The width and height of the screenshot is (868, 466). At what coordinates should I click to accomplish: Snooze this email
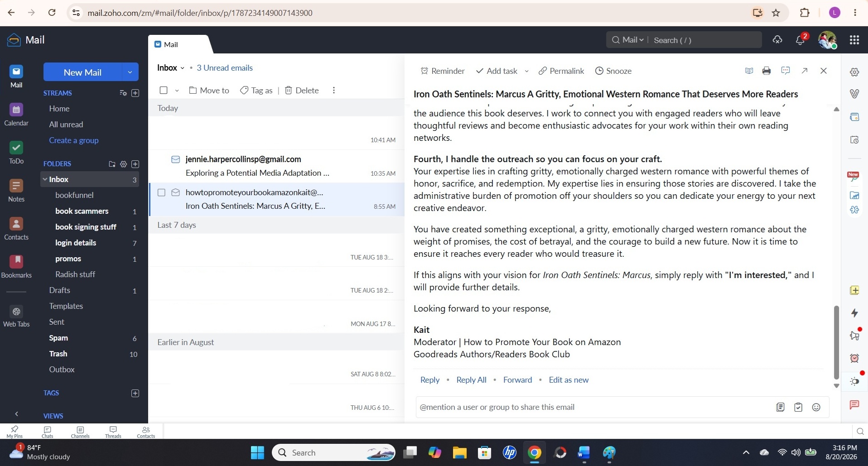(x=613, y=71)
